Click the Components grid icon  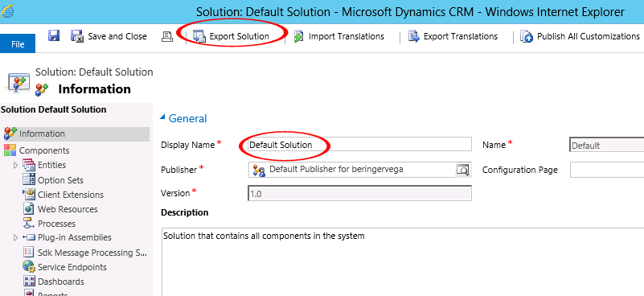(x=10, y=150)
